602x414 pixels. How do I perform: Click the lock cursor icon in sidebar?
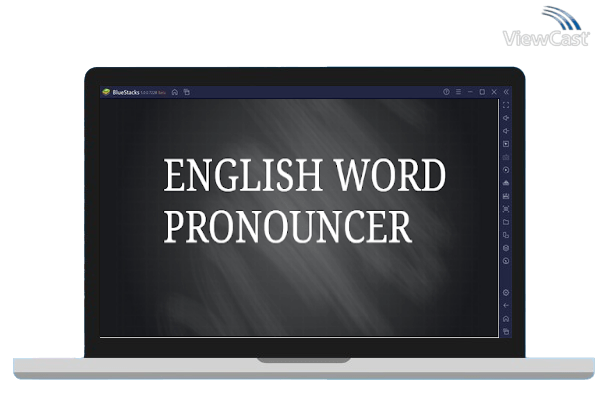click(506, 144)
